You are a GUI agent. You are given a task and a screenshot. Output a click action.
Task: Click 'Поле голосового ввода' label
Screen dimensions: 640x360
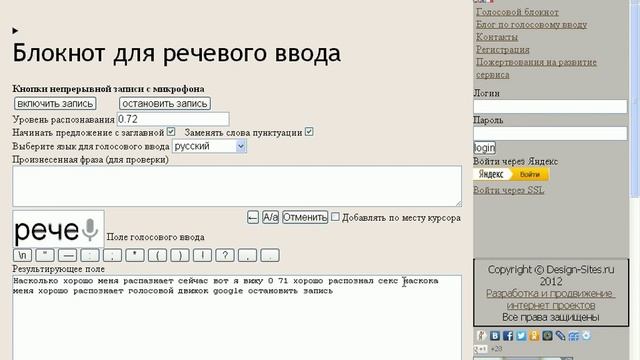[156, 237]
